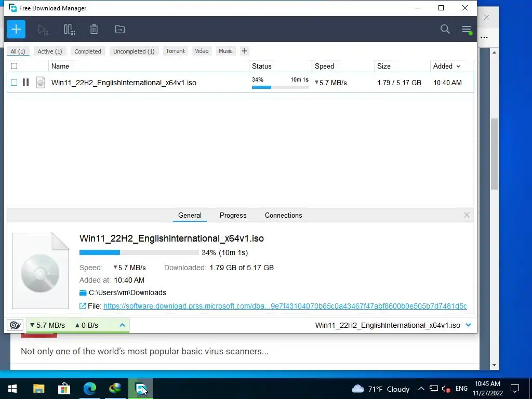Tick the checkbox for Win11 ISO row
Image resolution: width=532 pixels, height=399 pixels.
click(x=14, y=83)
